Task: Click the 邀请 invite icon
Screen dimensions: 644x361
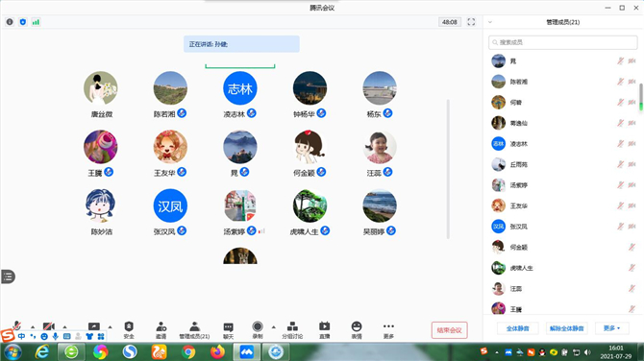Action: (x=161, y=329)
